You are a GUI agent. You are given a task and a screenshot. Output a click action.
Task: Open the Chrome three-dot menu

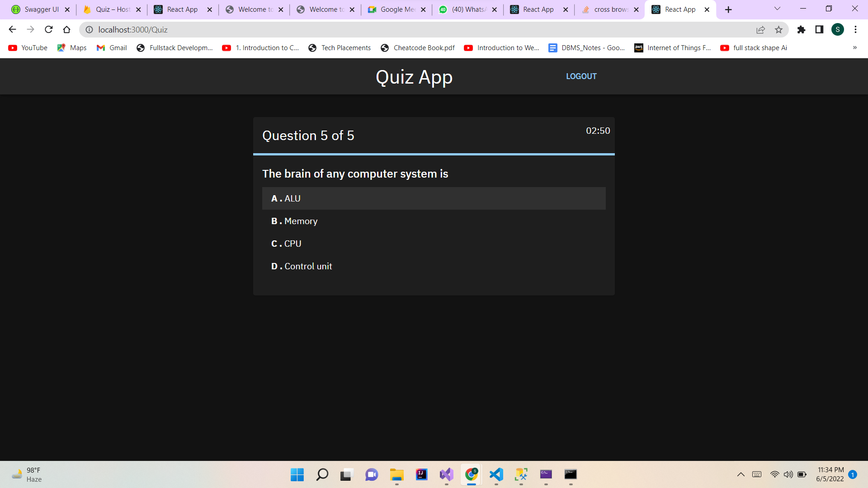[x=855, y=29]
